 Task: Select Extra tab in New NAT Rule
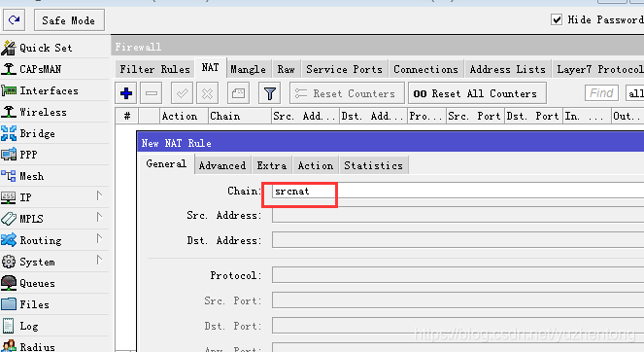coord(272,165)
